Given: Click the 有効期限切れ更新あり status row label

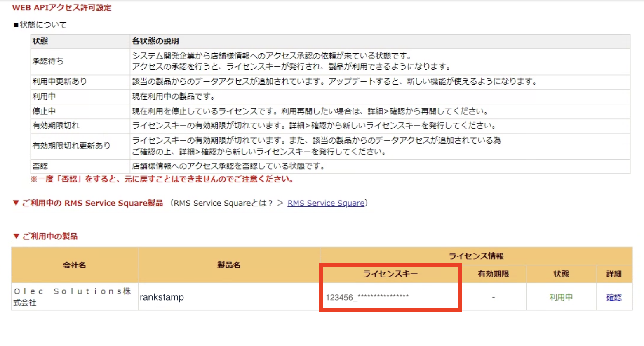Looking at the screenshot, I should pos(71,145).
